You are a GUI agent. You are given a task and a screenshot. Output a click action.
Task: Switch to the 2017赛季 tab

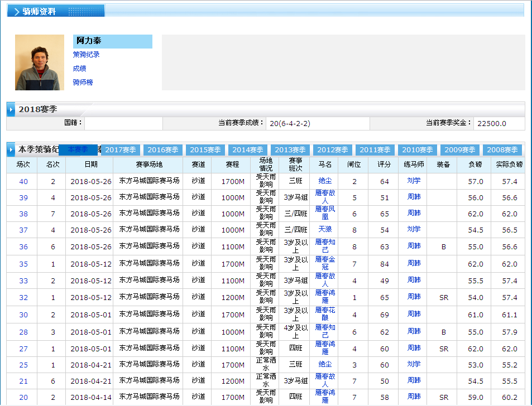121,150
